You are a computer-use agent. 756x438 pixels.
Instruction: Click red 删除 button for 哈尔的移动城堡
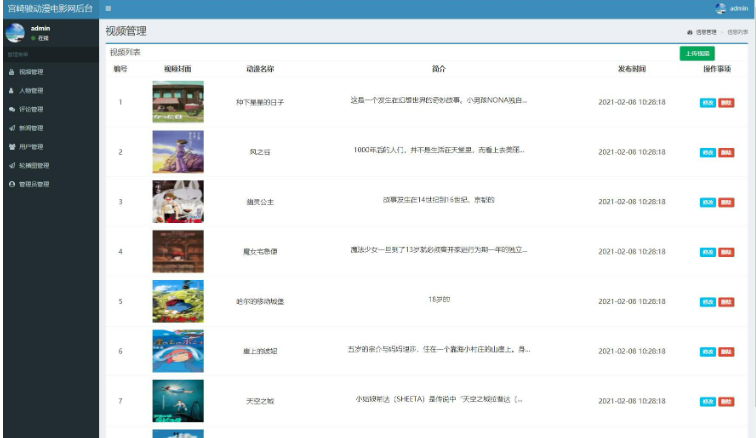click(726, 302)
